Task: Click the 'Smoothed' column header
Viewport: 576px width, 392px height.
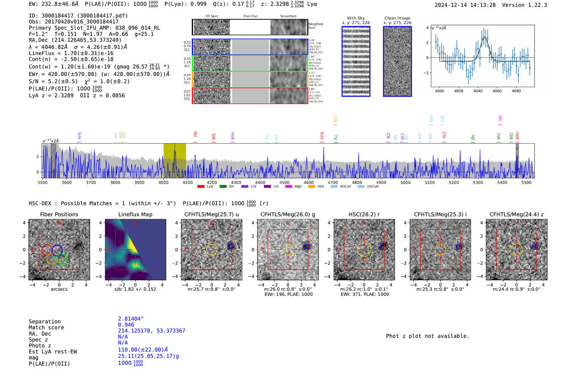Action: [x=288, y=16]
